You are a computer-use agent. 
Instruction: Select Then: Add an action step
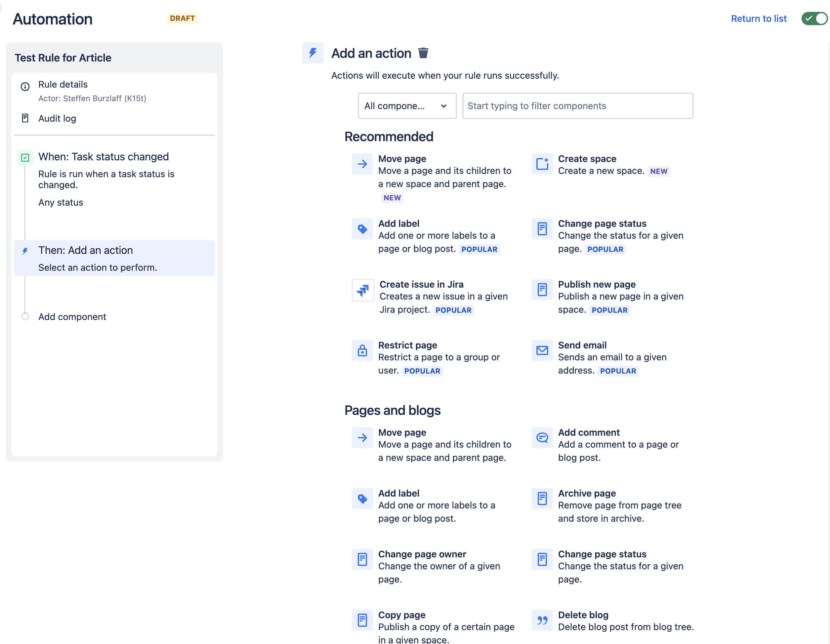(x=114, y=258)
